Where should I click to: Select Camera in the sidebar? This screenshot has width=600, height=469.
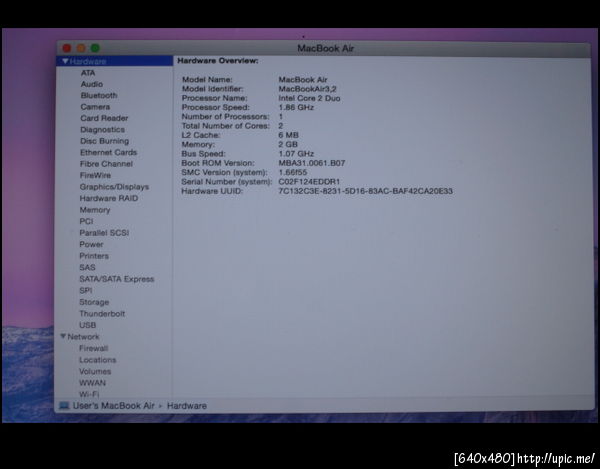(95, 107)
